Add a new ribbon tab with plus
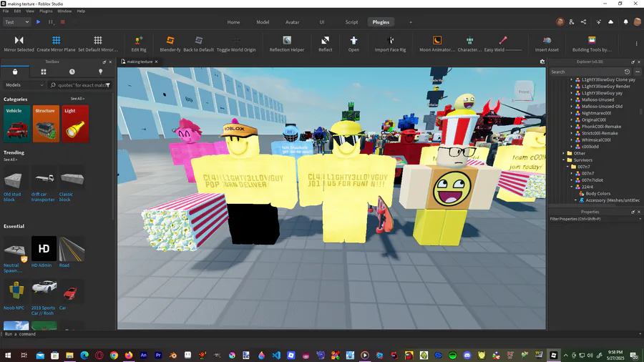 click(x=410, y=22)
